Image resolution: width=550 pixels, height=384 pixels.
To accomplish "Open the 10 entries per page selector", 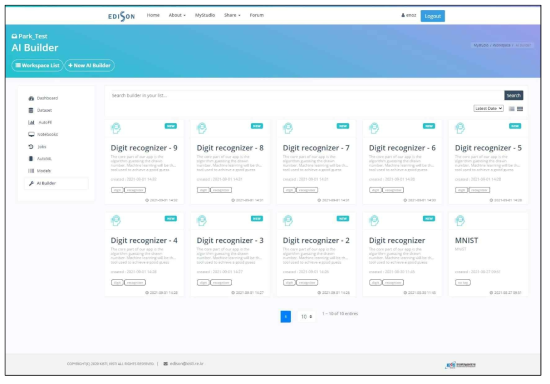I will click(306, 317).
